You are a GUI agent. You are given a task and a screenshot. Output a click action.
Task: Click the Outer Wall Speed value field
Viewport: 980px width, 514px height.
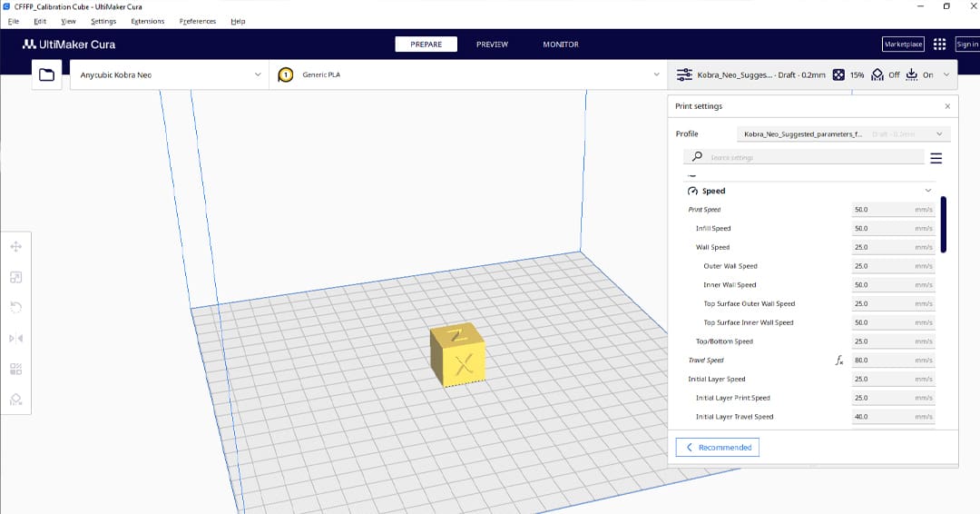[x=893, y=266]
